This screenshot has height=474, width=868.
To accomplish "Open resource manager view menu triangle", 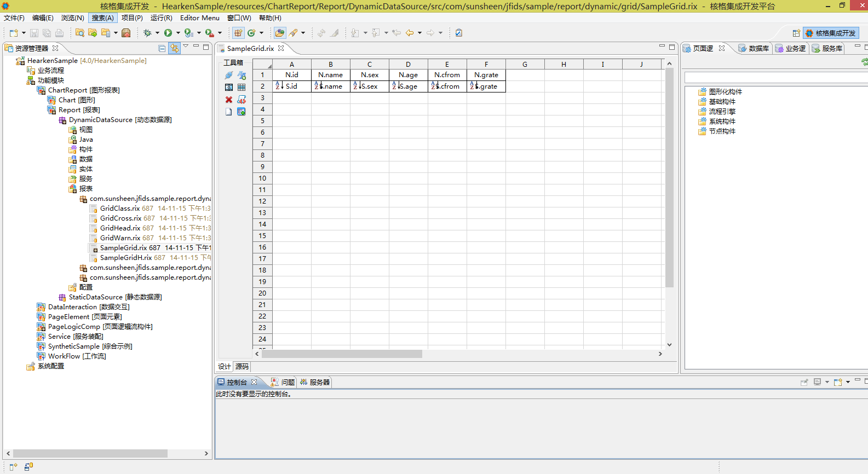I will 186,46.
